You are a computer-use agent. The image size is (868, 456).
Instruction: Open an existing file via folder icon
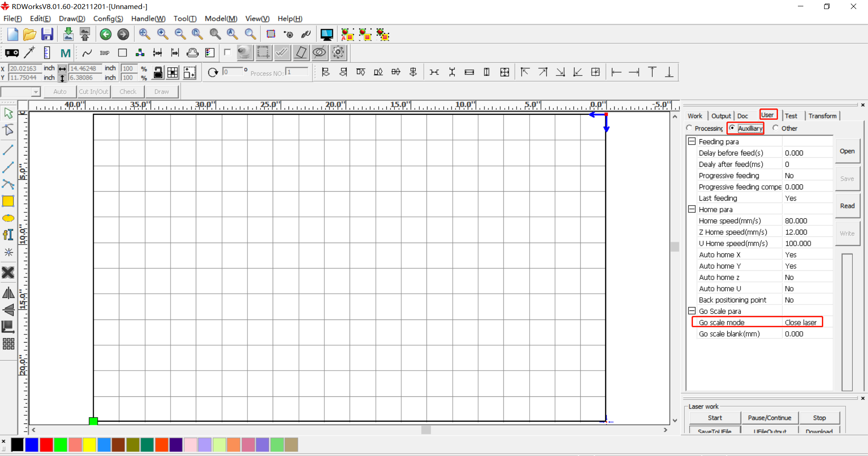click(x=29, y=34)
